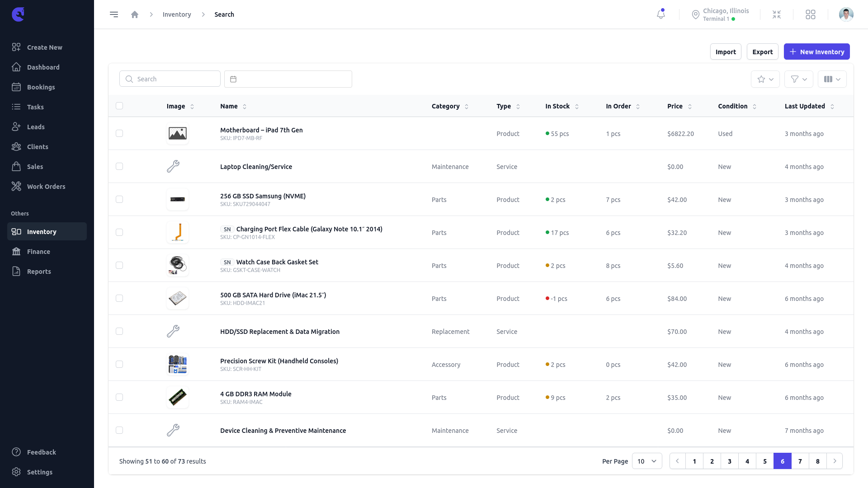Open the apps grid icon in header

[811, 14]
